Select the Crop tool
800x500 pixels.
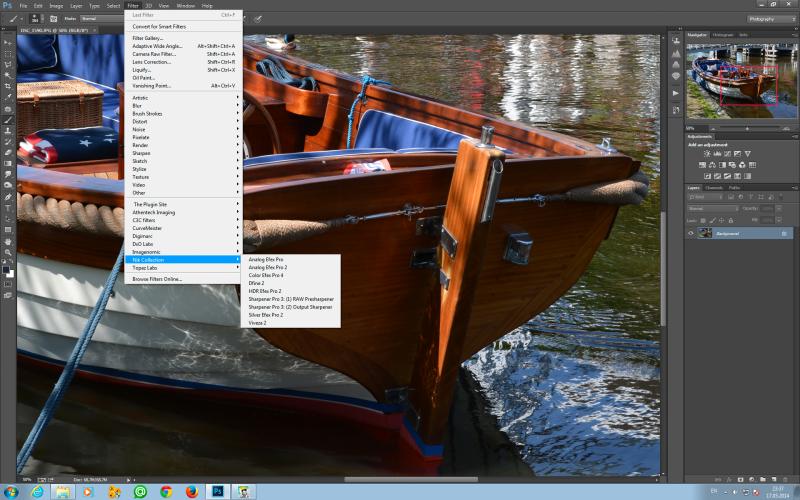click(x=8, y=86)
